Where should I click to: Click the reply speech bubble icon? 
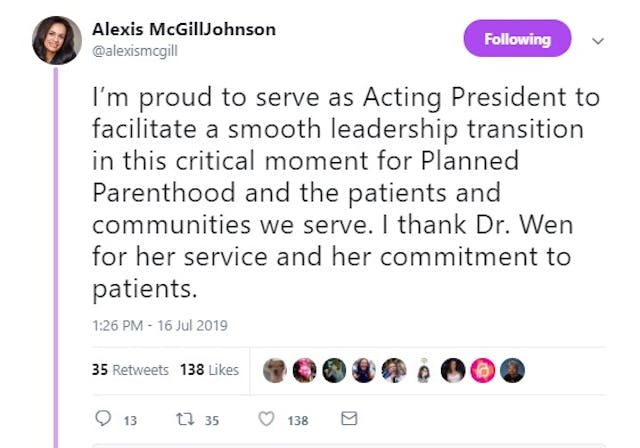point(101,420)
